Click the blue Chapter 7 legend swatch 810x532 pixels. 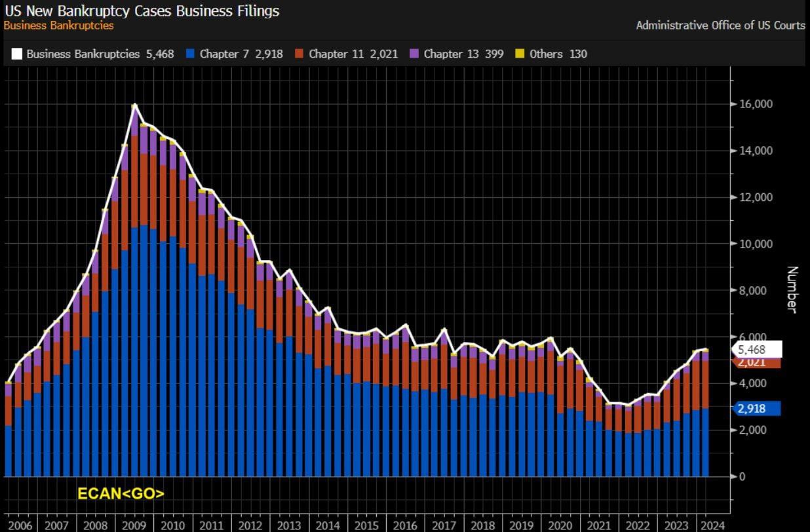[x=189, y=54]
